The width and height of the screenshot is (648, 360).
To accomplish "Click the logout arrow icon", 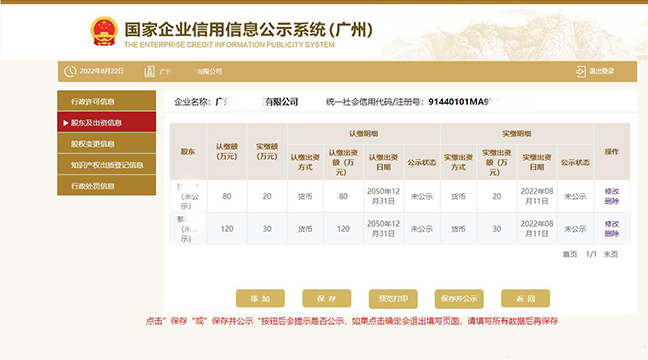I will point(581,72).
